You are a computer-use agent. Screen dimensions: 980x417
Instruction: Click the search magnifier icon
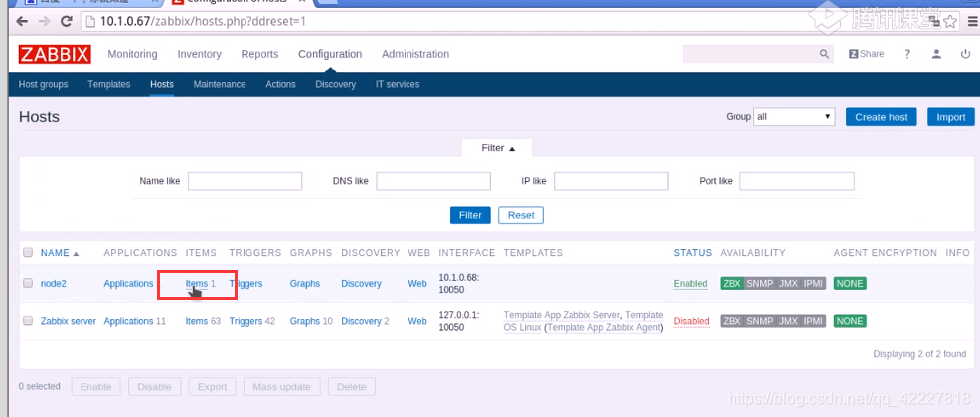(x=824, y=54)
